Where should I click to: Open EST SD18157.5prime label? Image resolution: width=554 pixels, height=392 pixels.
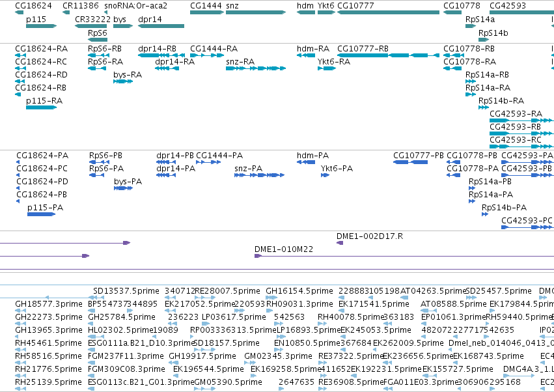(227, 343)
